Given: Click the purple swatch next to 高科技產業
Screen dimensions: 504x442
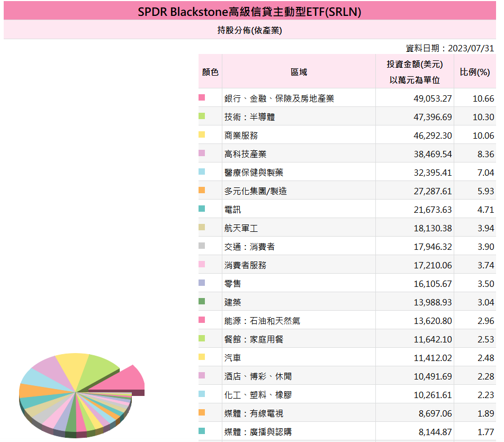Looking at the screenshot, I should 202,154.
